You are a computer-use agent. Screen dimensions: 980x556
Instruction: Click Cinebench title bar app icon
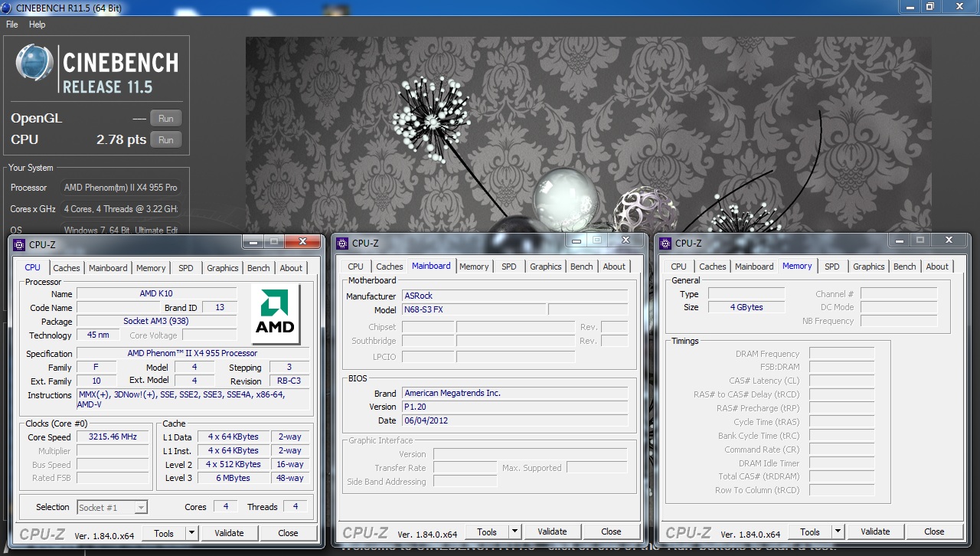point(7,8)
